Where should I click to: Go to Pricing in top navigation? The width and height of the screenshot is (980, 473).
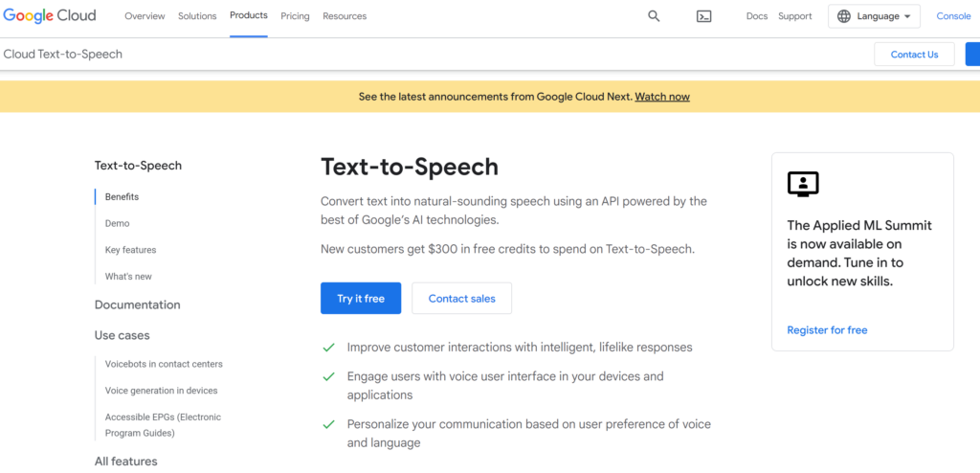click(x=295, y=16)
